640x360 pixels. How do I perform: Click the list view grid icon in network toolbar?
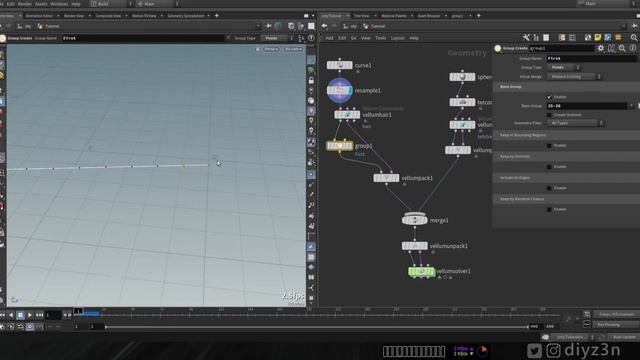(x=572, y=38)
